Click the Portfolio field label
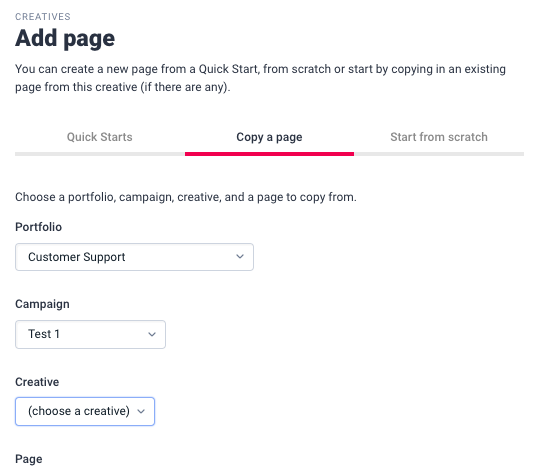The width and height of the screenshot is (544, 472). [x=39, y=227]
